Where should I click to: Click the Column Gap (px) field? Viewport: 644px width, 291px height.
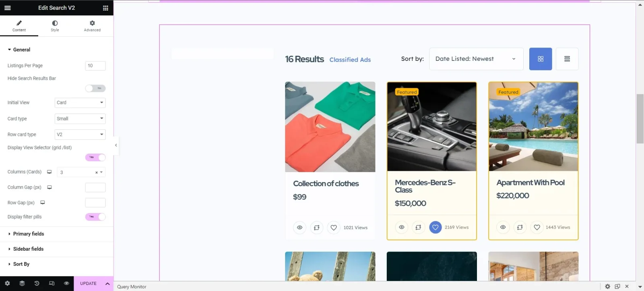(x=95, y=187)
